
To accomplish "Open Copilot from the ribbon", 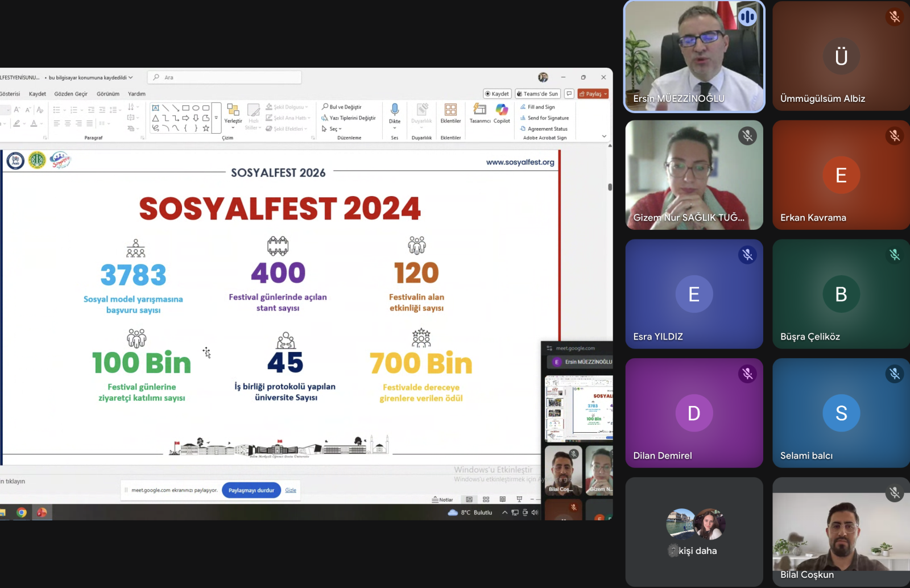I will [x=502, y=110].
